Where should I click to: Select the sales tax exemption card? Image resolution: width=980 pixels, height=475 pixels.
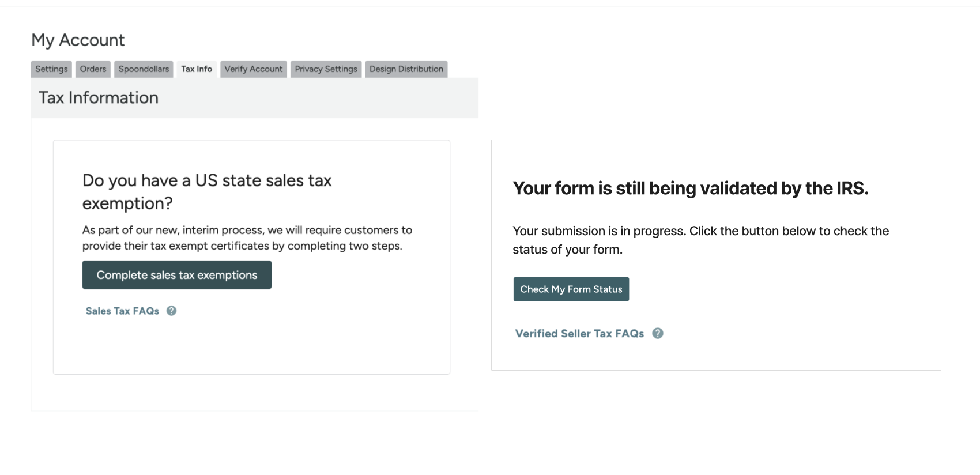[x=251, y=257]
